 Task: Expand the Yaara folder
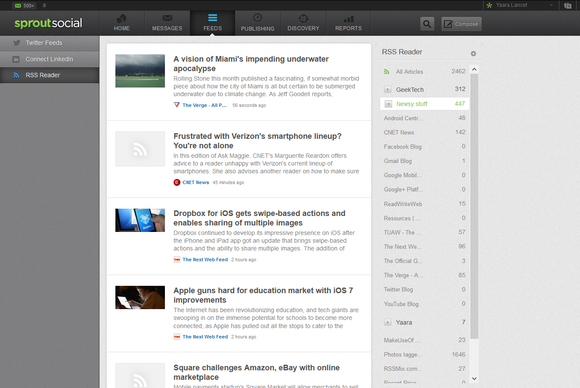(x=388, y=323)
